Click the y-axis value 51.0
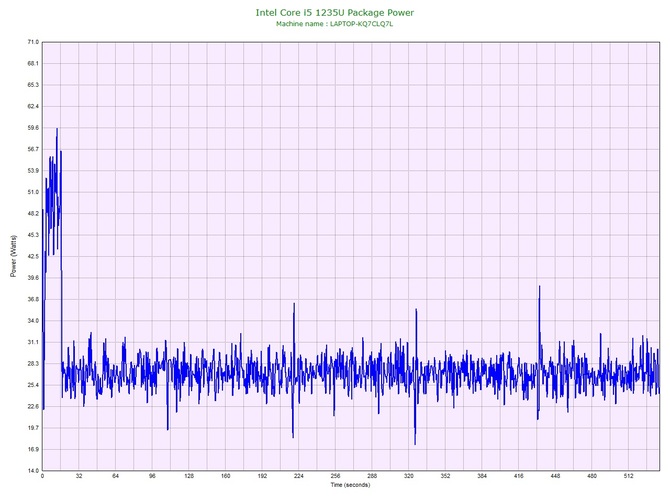 pyautogui.click(x=33, y=192)
